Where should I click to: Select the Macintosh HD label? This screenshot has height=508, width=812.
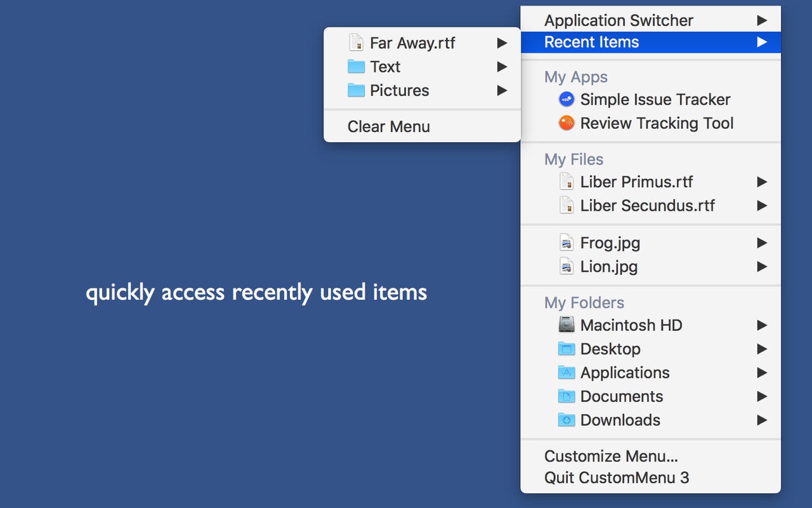click(x=631, y=325)
